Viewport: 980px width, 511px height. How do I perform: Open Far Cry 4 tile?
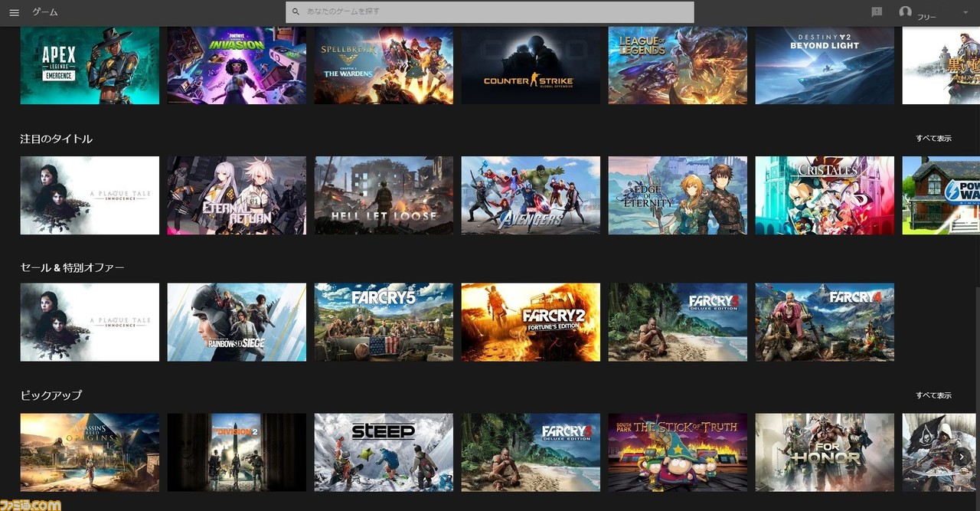click(x=825, y=323)
